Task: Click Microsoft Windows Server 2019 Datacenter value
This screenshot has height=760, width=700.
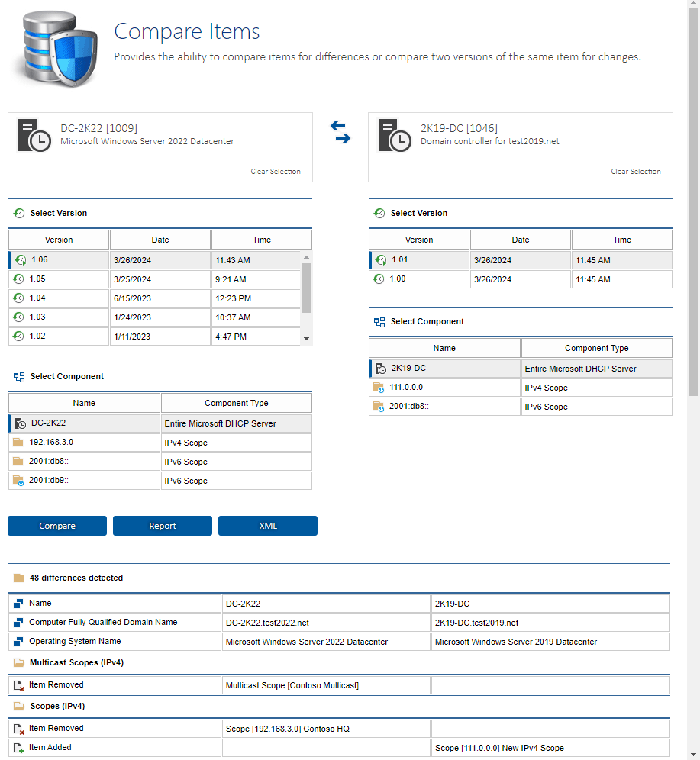Action: click(516, 642)
